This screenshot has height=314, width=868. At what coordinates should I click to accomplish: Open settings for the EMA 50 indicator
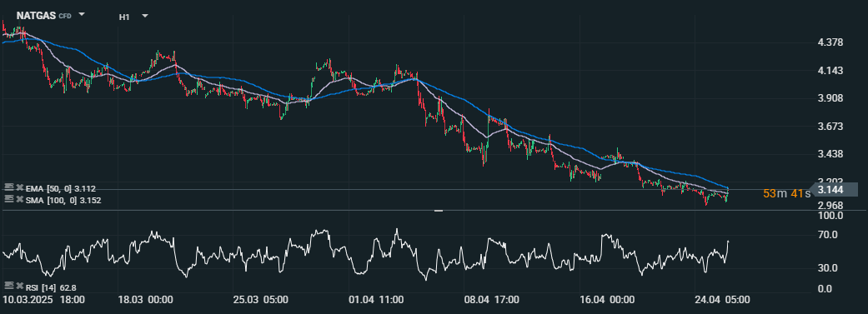(x=8, y=188)
